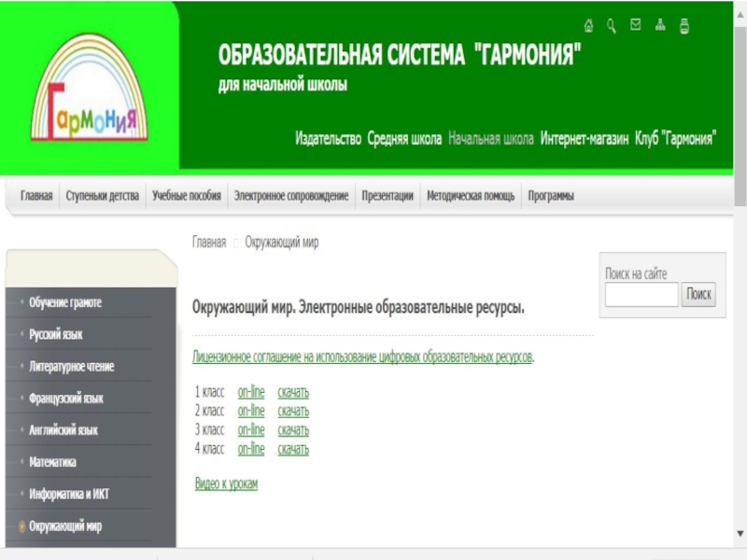Click Главная in the gray navigation bar
Viewport: 747px width, 560px height.
(x=36, y=196)
